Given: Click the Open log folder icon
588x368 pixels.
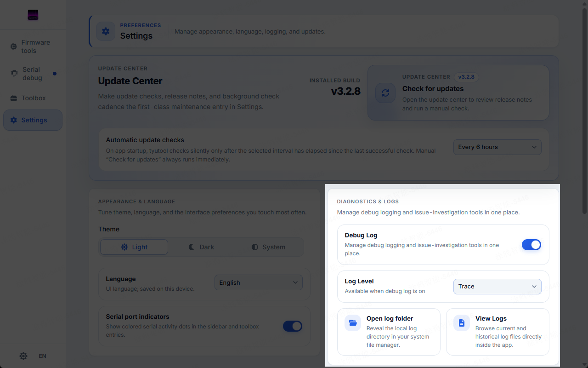Looking at the screenshot, I should coord(353,323).
